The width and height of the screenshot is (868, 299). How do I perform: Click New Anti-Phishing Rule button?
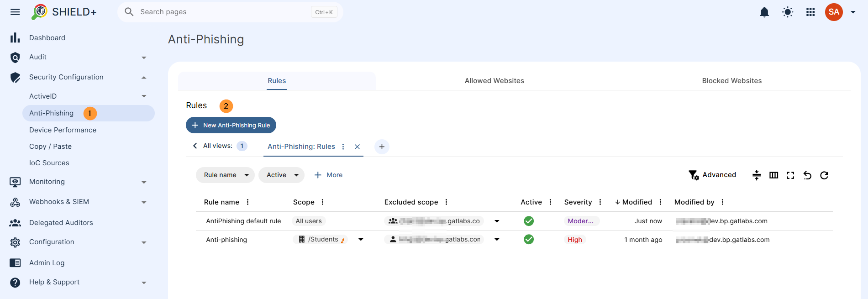pyautogui.click(x=231, y=125)
